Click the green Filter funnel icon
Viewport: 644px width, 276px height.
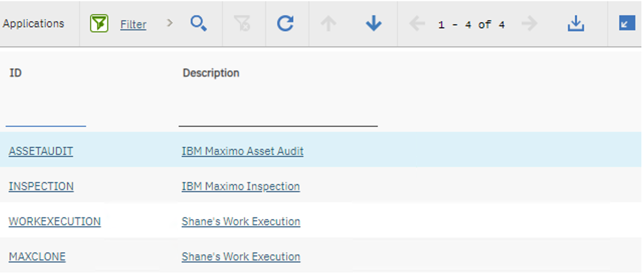tap(99, 24)
